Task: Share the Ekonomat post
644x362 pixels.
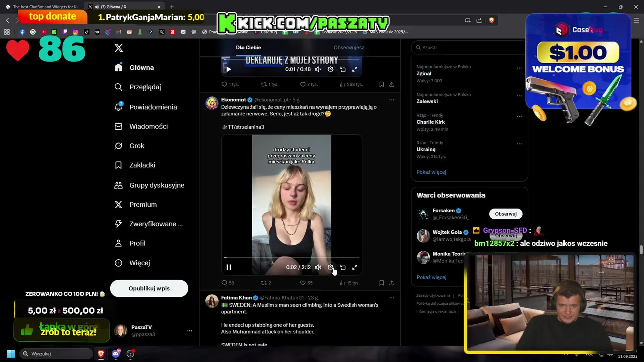Action: pyautogui.click(x=392, y=283)
